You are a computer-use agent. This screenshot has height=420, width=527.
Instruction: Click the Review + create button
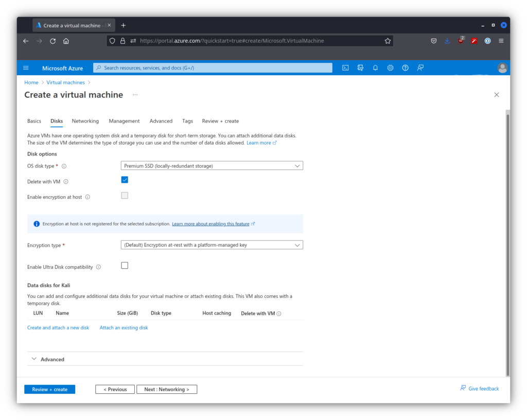coord(49,390)
